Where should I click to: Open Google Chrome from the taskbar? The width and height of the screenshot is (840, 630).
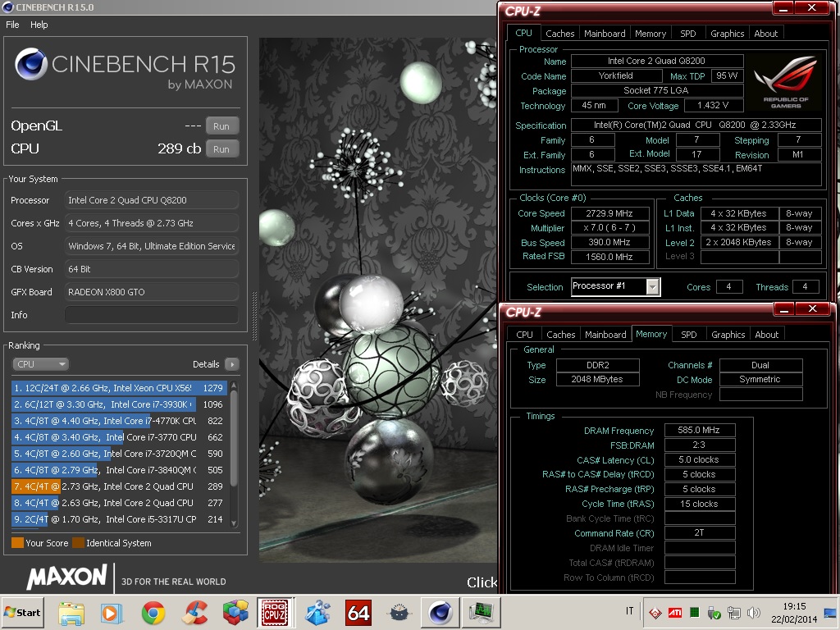tap(153, 613)
